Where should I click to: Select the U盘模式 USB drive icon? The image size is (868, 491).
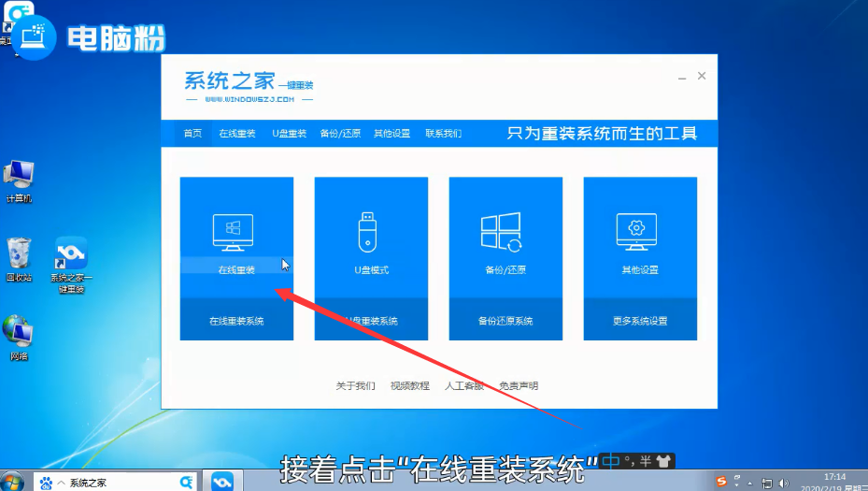367,232
